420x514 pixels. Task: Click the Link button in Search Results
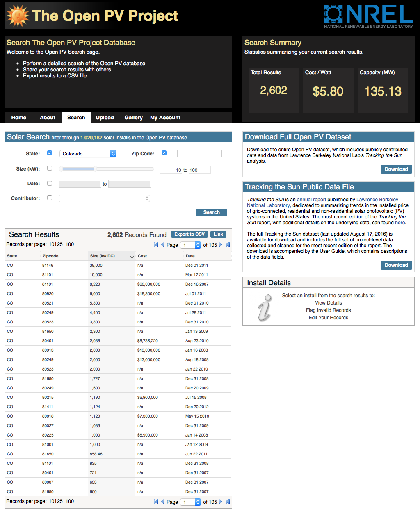coord(219,234)
